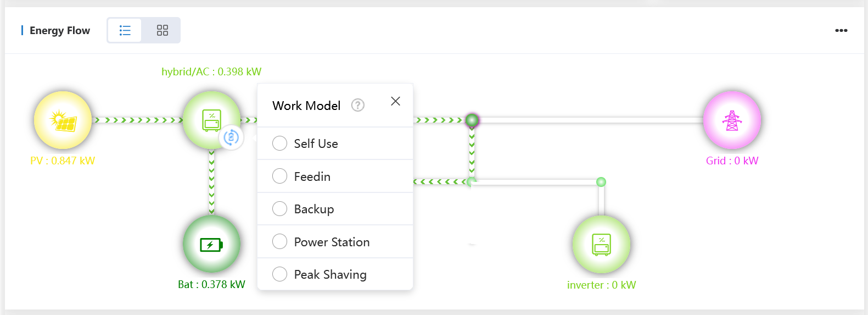The image size is (868, 315).
Task: Click the battery storage icon
Action: (211, 244)
